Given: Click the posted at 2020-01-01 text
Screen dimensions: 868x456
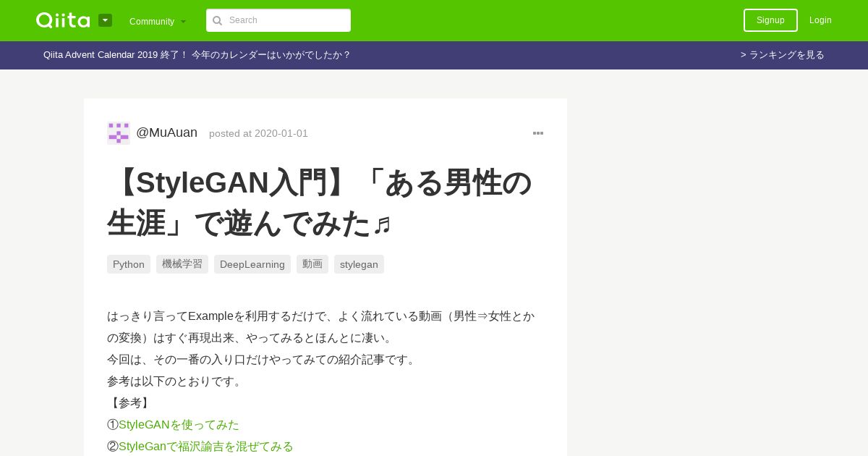Looking at the screenshot, I should click(258, 133).
